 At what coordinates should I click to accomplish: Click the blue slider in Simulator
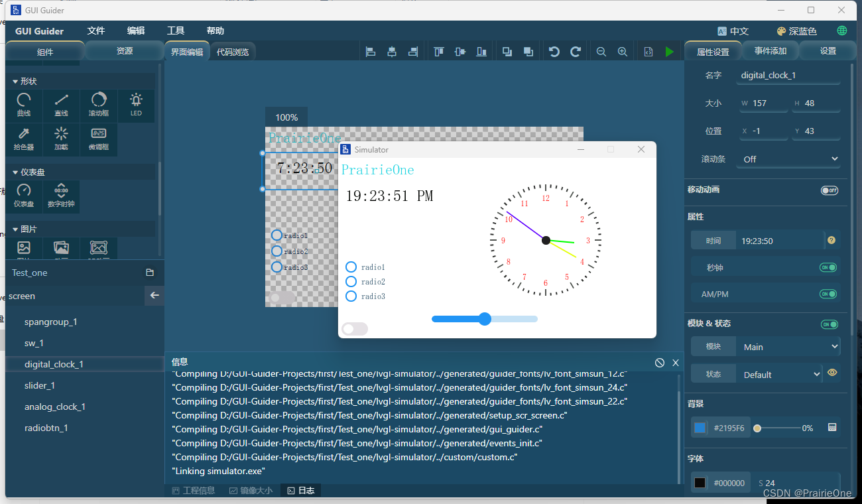click(485, 319)
